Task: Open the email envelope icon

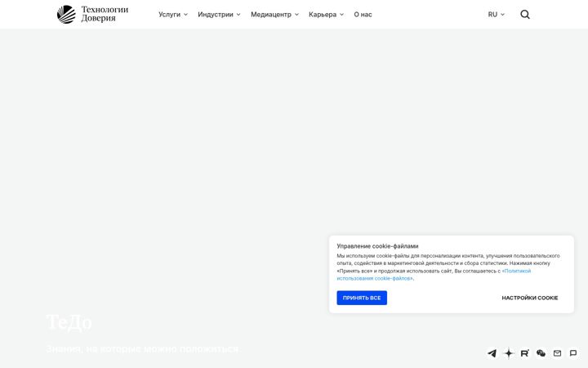Action: pos(557,353)
